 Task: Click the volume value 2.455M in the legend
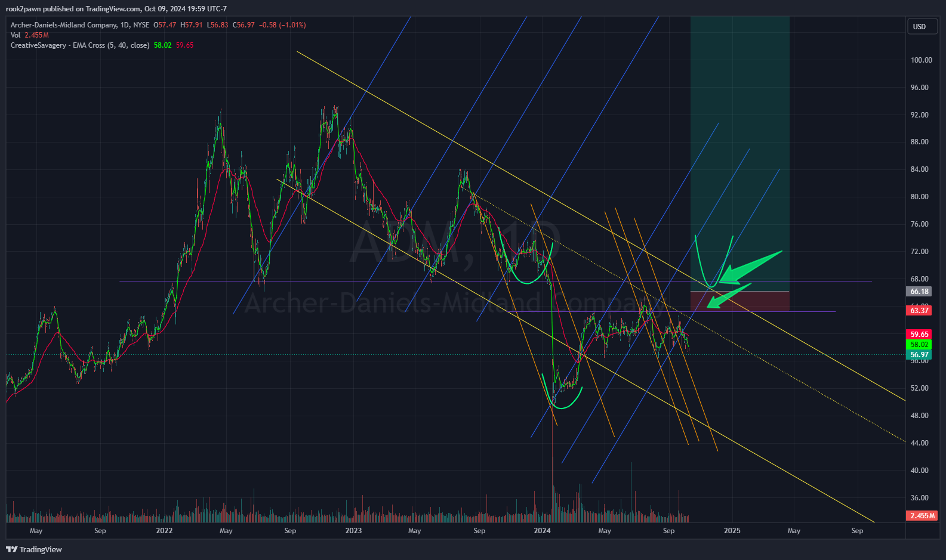36,35
